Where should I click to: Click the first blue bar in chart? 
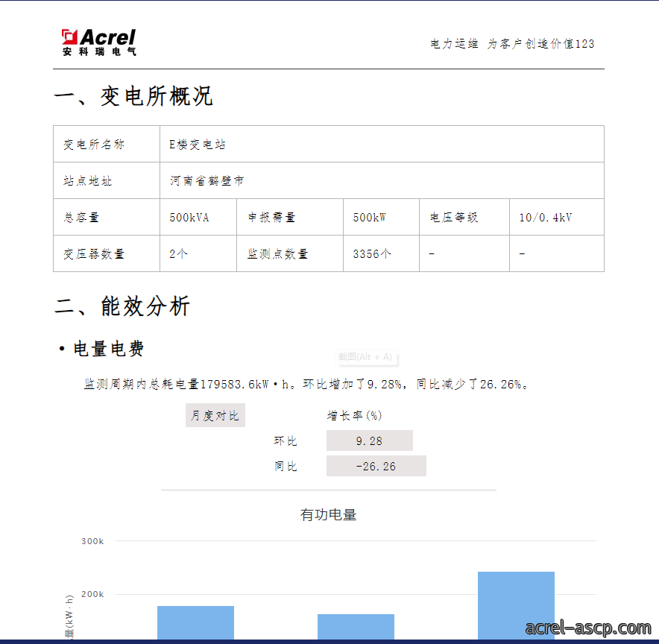pyautogui.click(x=195, y=622)
